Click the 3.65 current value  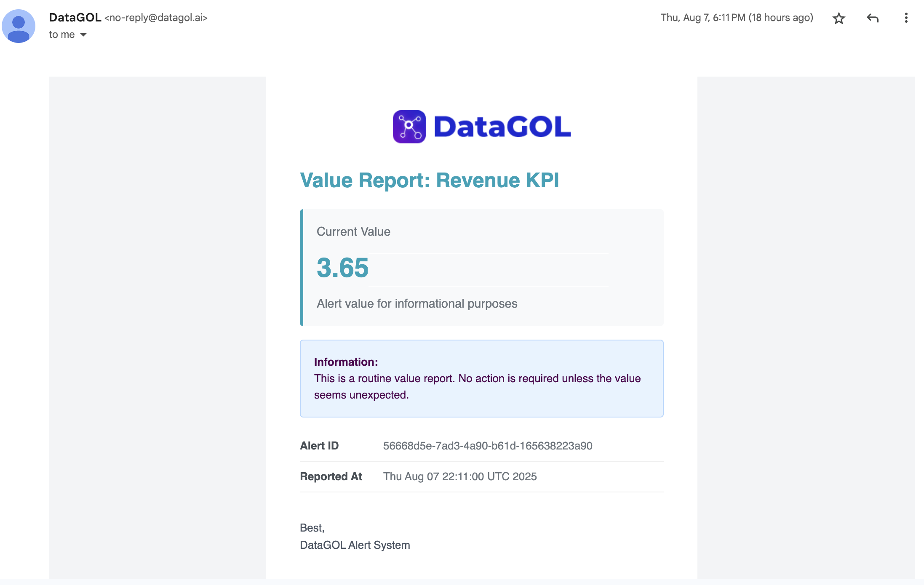342,268
